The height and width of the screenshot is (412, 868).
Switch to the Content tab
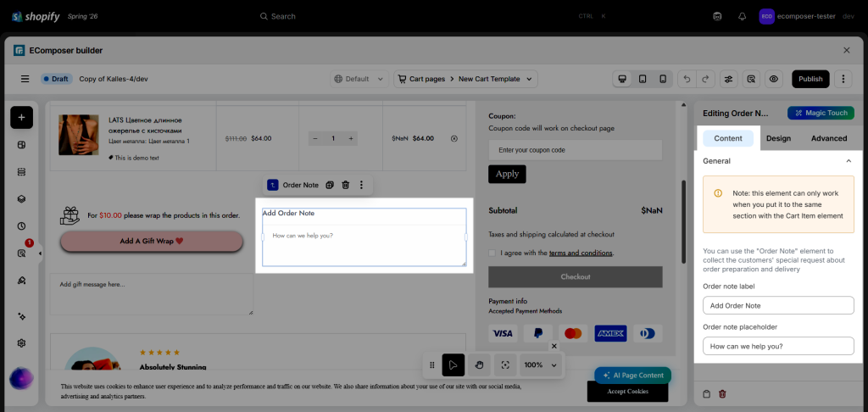[728, 138]
